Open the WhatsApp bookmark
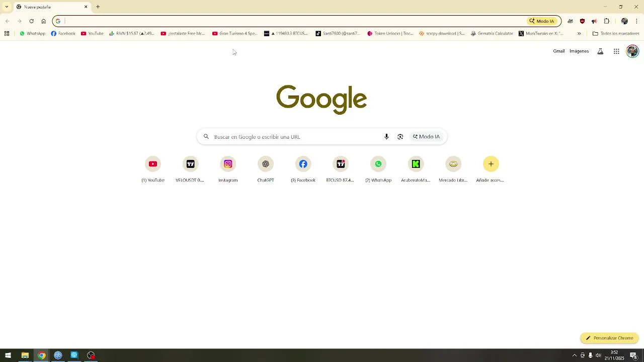 pyautogui.click(x=32, y=34)
